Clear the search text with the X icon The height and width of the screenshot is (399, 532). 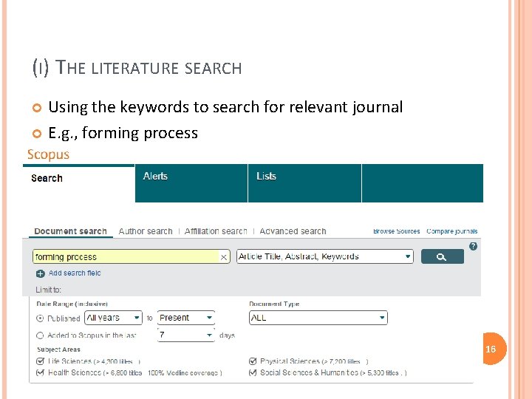pos(224,257)
